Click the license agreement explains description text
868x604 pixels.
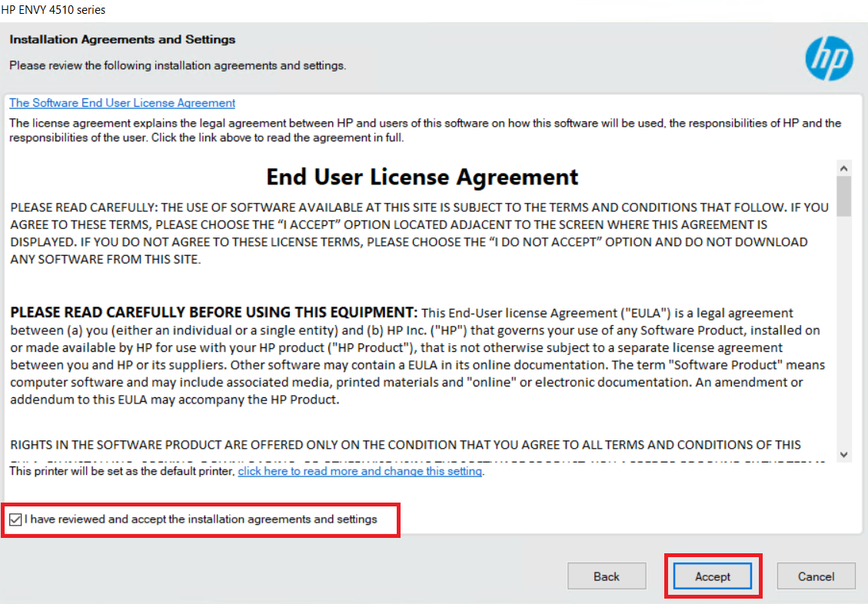pos(424,130)
